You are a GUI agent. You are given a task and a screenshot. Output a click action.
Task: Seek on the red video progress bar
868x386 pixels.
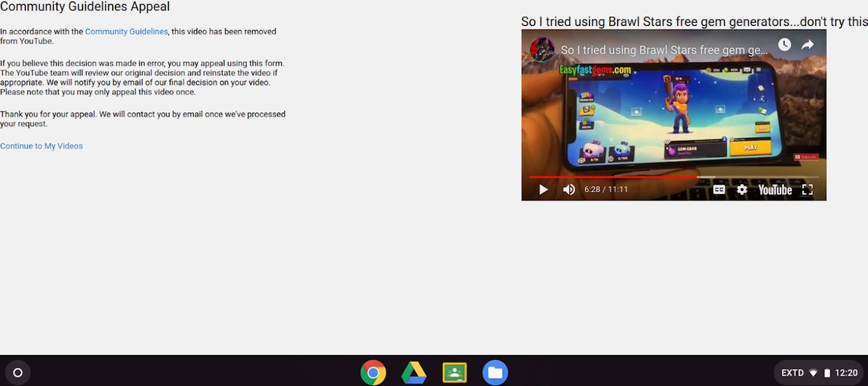tap(674, 177)
